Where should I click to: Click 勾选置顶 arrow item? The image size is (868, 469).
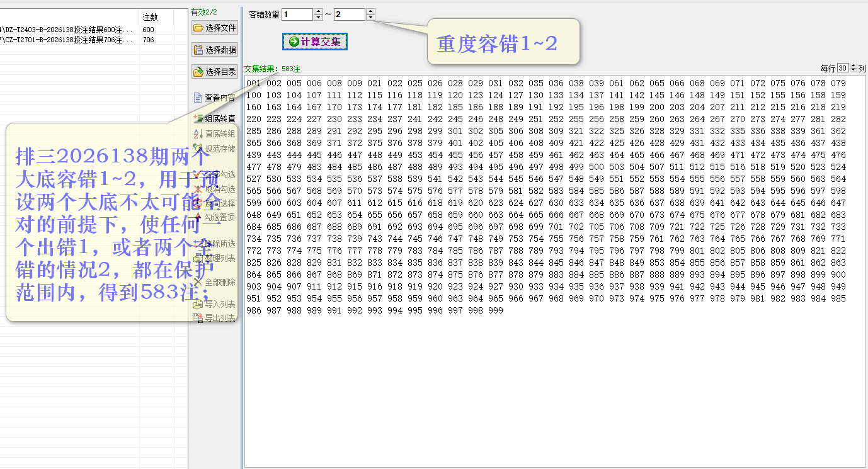pos(214,217)
